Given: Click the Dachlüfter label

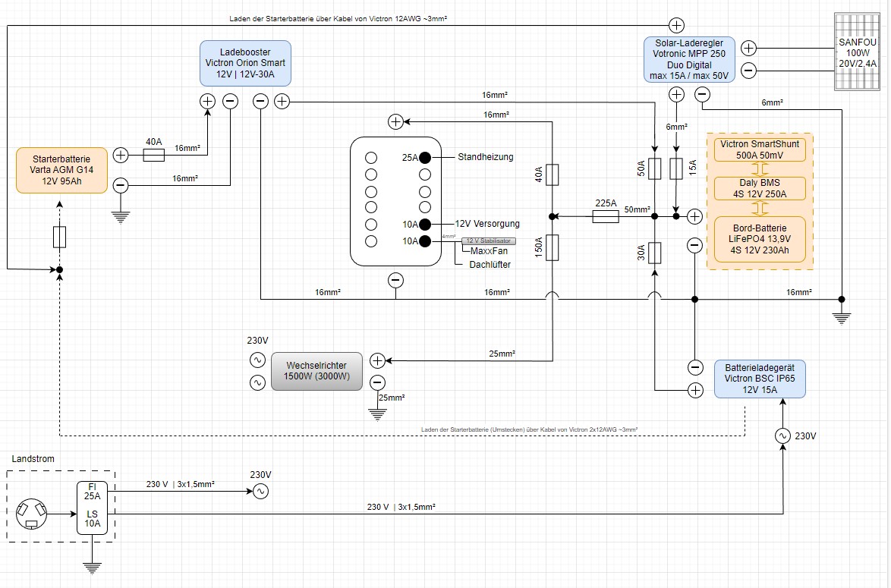Looking at the screenshot, I should [x=490, y=264].
